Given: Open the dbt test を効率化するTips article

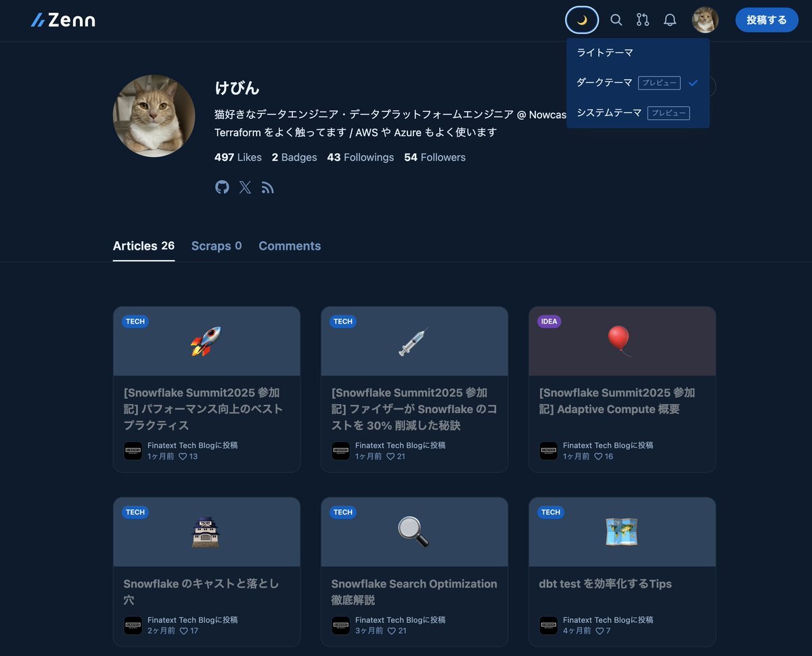Looking at the screenshot, I should tap(606, 584).
